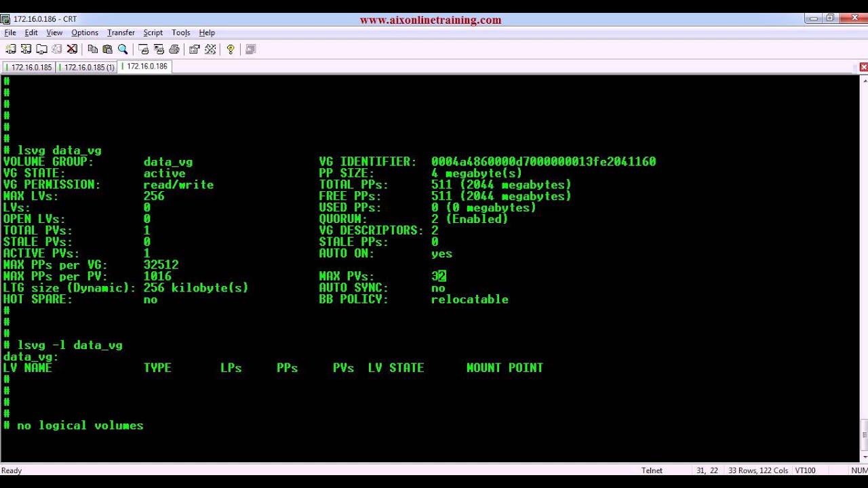Open the Options menu
The image size is (868, 488).
[x=85, y=33]
